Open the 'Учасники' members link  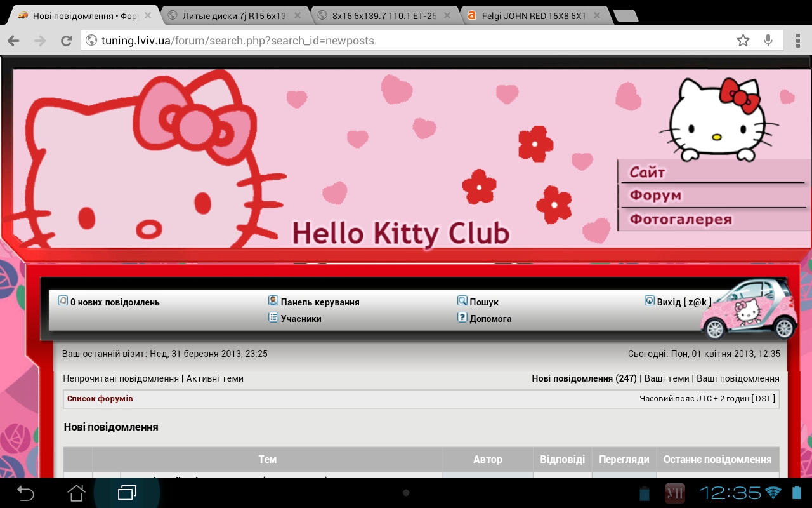[301, 319]
